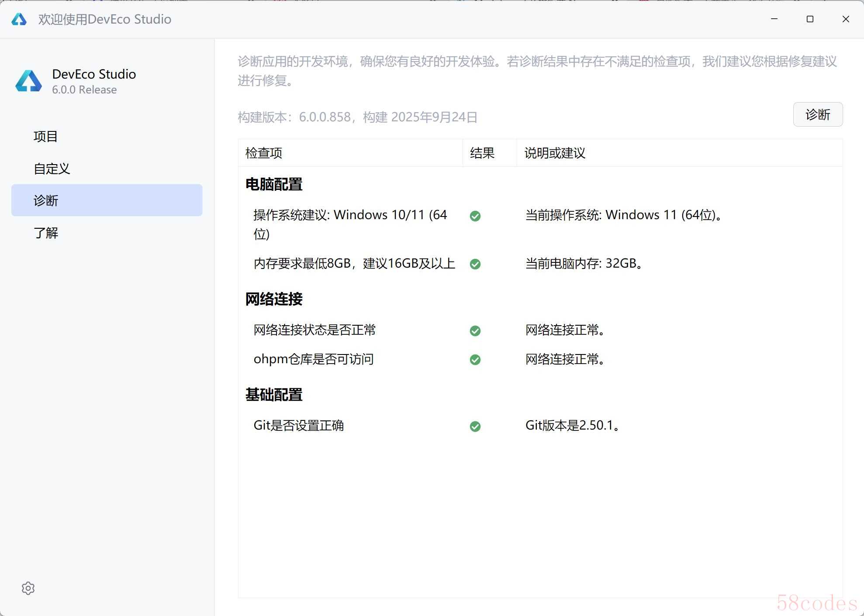Viewport: 864px width, 616px height.
Task: Click green check for ohpm repository row
Action: 475,360
